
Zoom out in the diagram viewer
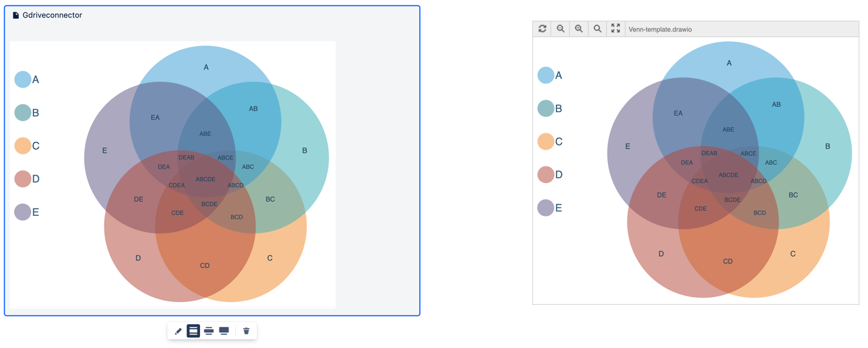click(x=561, y=28)
